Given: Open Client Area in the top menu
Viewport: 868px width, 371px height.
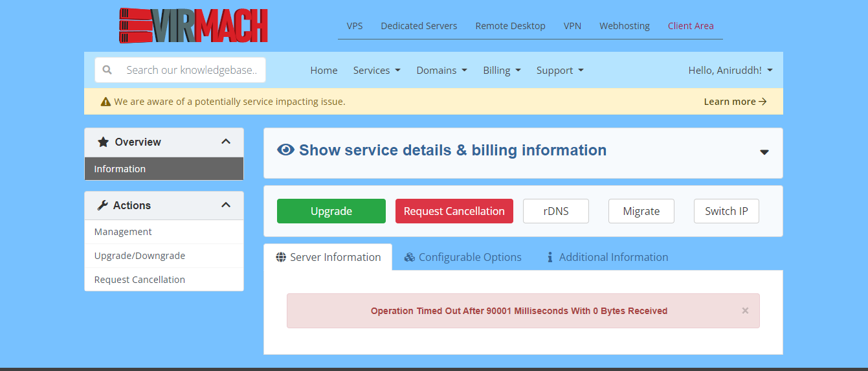Looking at the screenshot, I should [691, 26].
